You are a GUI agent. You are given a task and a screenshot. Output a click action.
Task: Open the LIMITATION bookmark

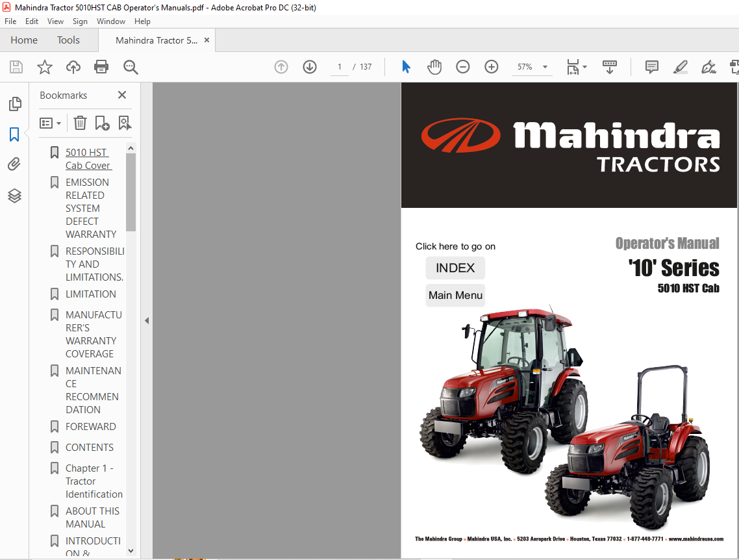click(90, 294)
